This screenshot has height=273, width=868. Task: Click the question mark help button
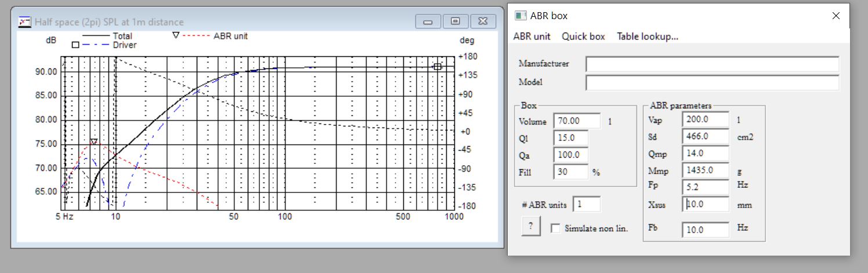(x=530, y=227)
